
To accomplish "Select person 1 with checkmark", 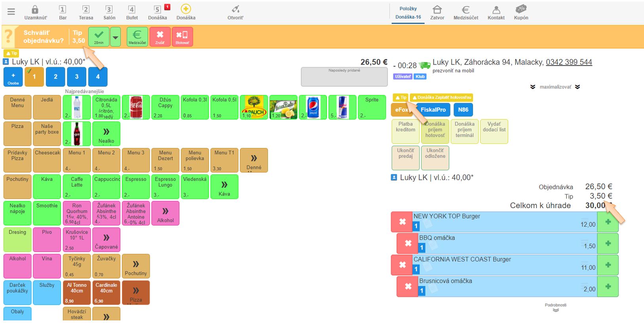I will tap(34, 77).
